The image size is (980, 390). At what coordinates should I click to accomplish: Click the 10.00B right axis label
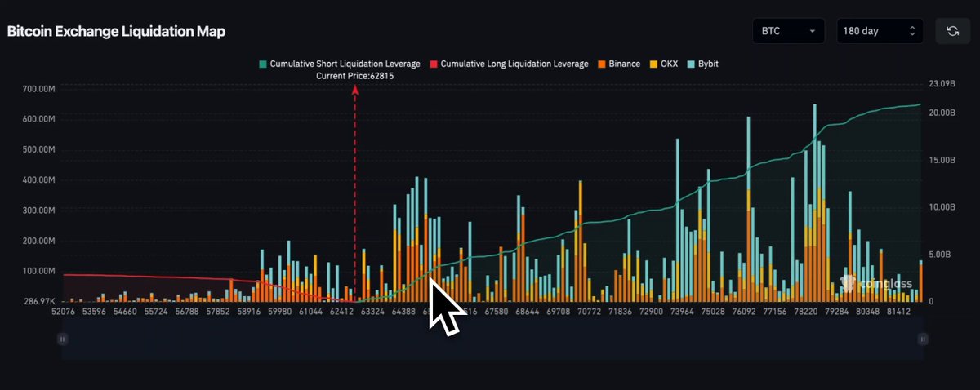[x=942, y=207]
